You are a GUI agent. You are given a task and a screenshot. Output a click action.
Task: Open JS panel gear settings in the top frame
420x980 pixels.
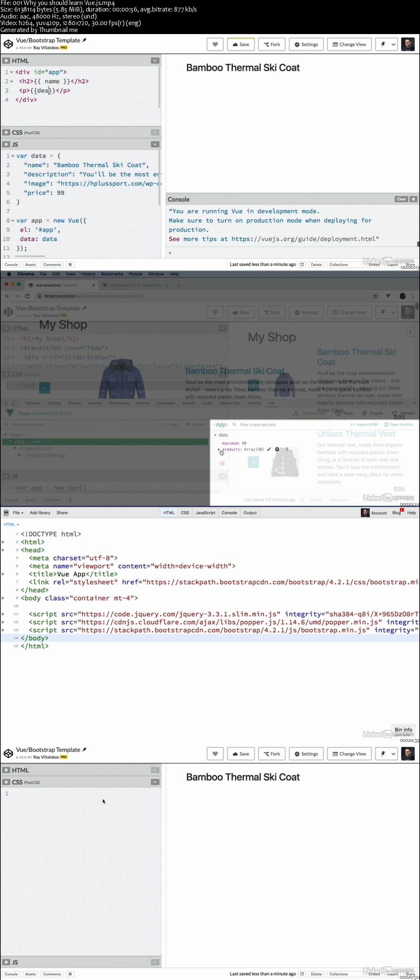click(6, 145)
